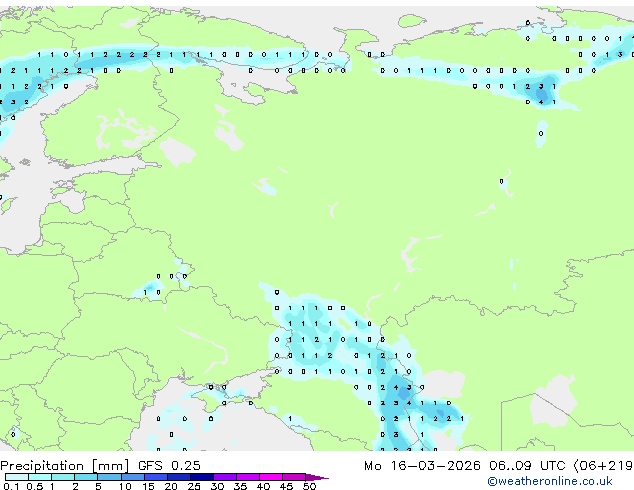Select the legend swatch between 20 and 25
The height and width of the screenshot is (490, 634).
click(x=179, y=477)
